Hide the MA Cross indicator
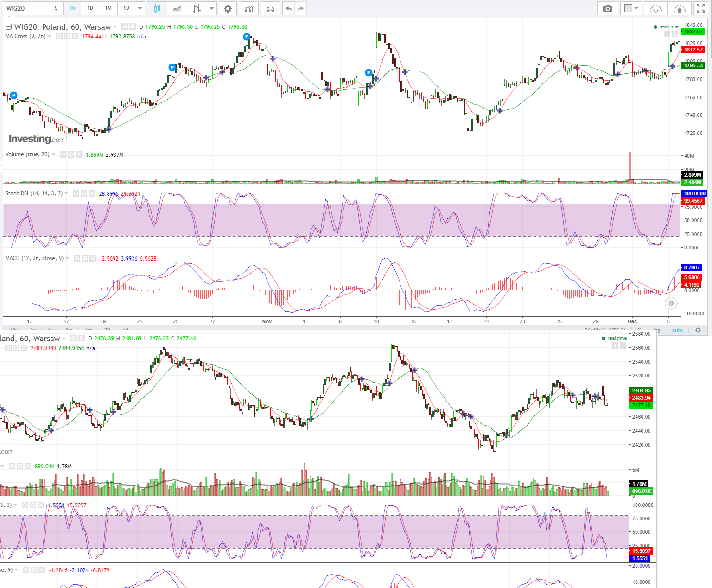Viewport: 712px width, 588px height. [59, 36]
